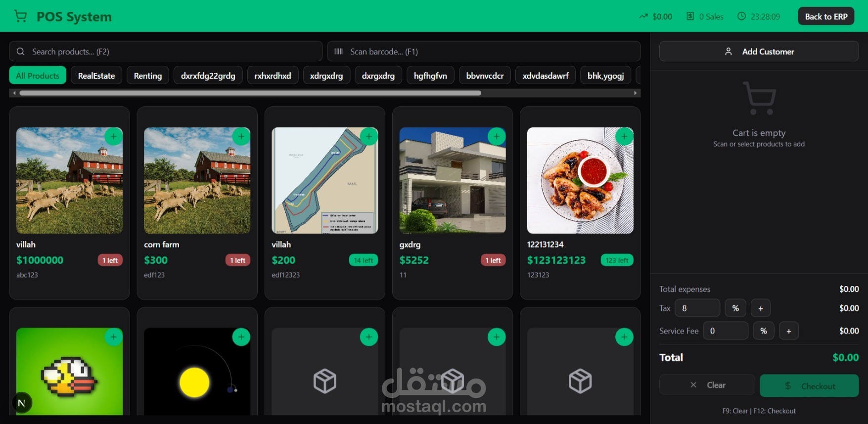
Task: Toggle Service Fee percent mode button
Action: coord(764,331)
